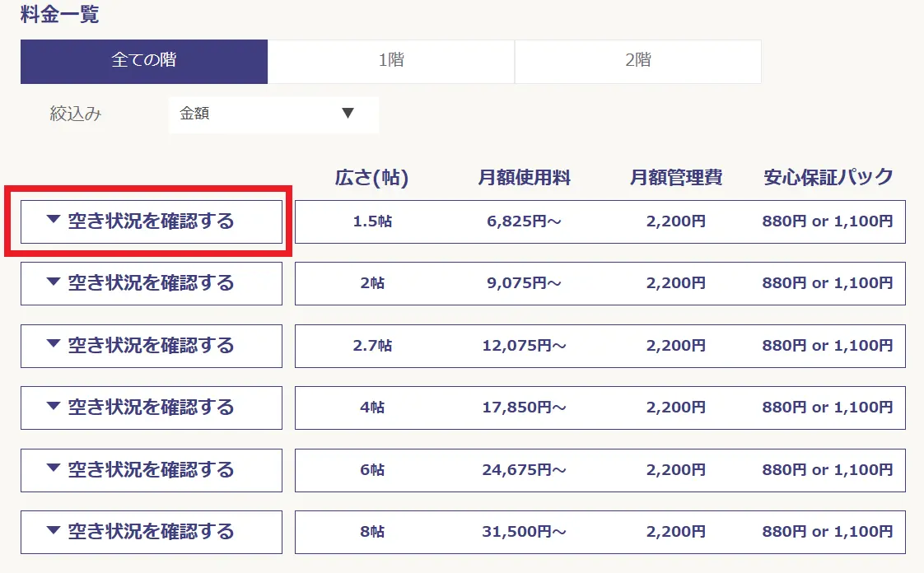
Task: Open the 金額 filter dropdown
Action: coord(273,114)
